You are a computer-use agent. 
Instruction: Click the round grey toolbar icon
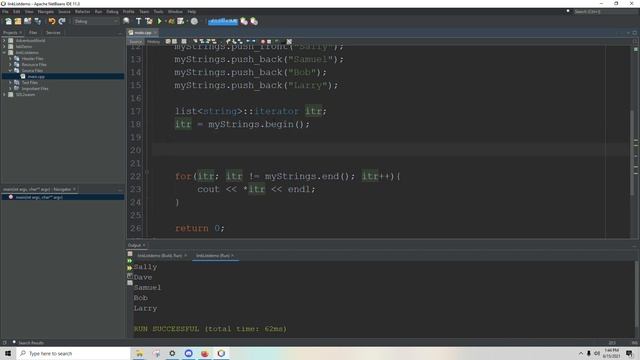tap(194, 21)
